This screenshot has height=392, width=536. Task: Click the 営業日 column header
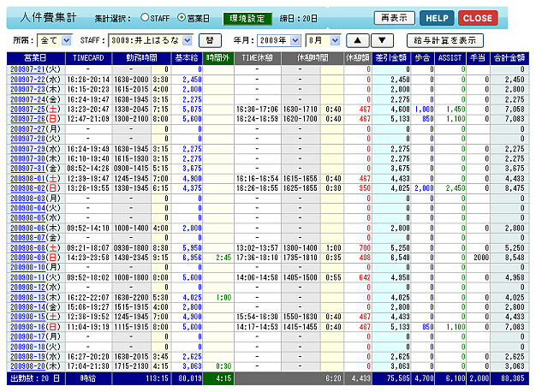click(x=36, y=58)
